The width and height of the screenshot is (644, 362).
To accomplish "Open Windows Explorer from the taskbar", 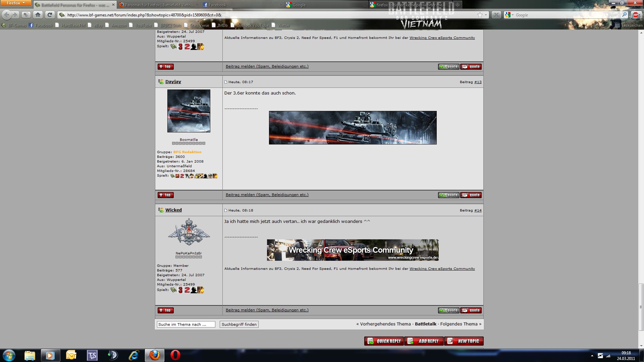I will coord(30,355).
